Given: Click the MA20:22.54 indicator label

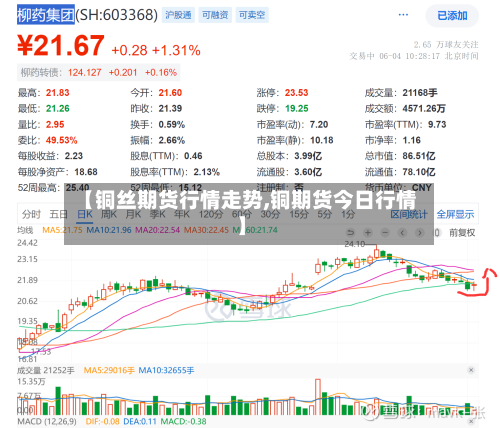Looking at the screenshot, I should (x=157, y=230).
